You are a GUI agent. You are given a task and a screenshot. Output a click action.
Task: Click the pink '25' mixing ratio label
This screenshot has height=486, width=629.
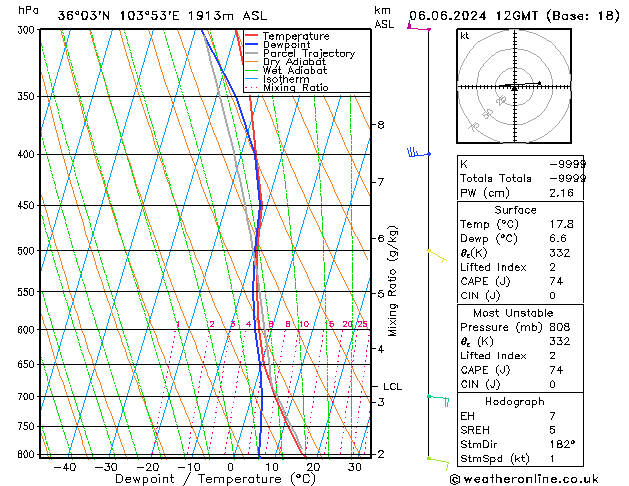coord(363,324)
